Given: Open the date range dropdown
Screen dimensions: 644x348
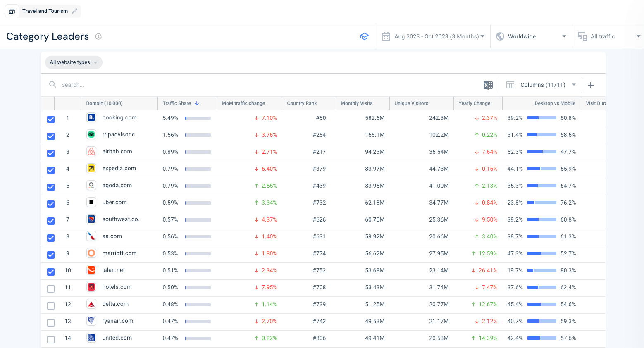Looking at the screenshot, I should coord(433,36).
